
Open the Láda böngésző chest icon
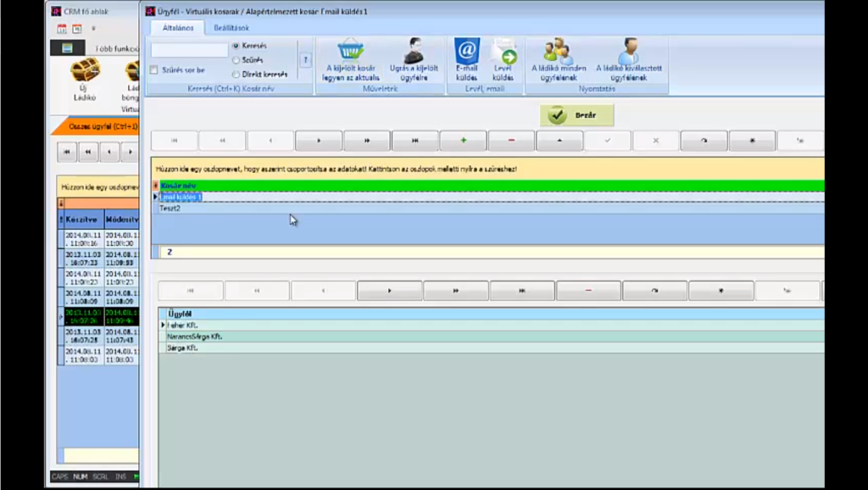pyautogui.click(x=131, y=72)
